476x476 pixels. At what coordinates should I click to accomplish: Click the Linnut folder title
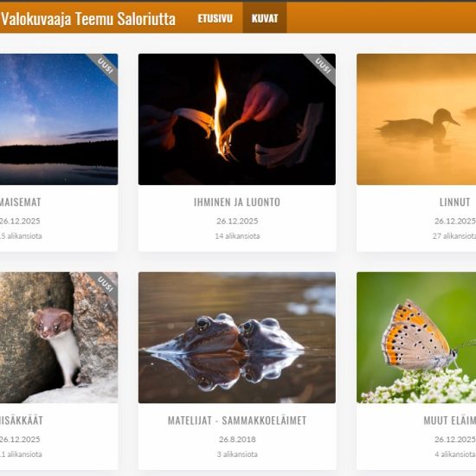click(x=454, y=203)
